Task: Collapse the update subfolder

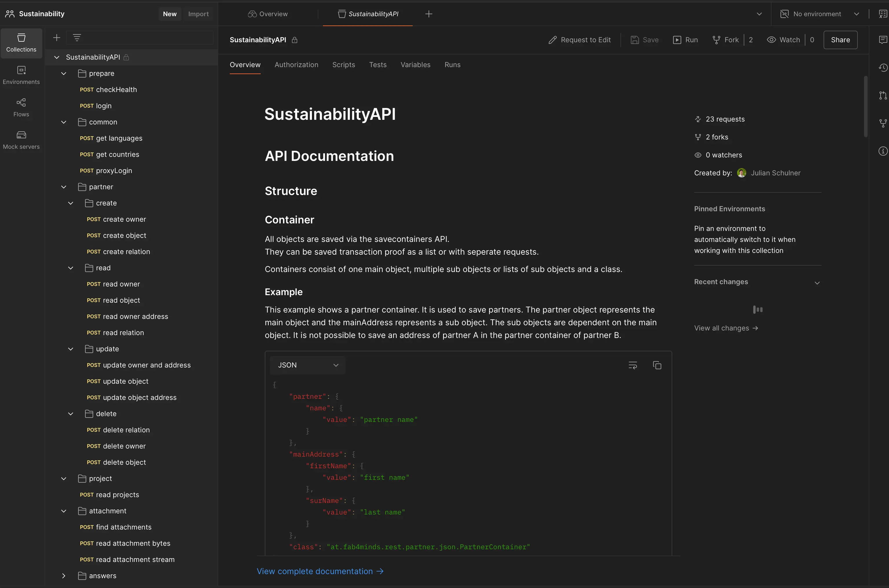Action: (71, 349)
